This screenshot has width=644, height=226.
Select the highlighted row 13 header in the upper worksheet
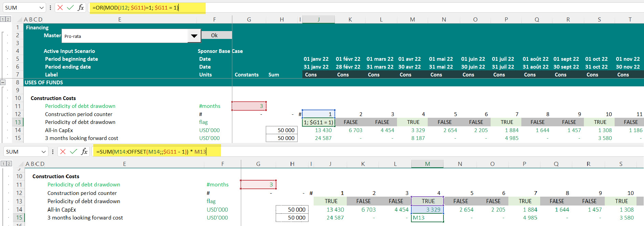pos(18,122)
